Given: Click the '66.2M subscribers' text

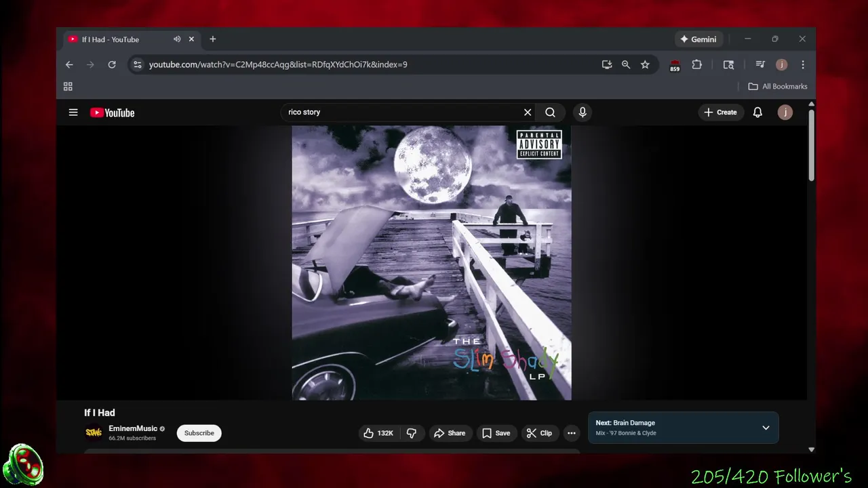Looking at the screenshot, I should (x=132, y=439).
